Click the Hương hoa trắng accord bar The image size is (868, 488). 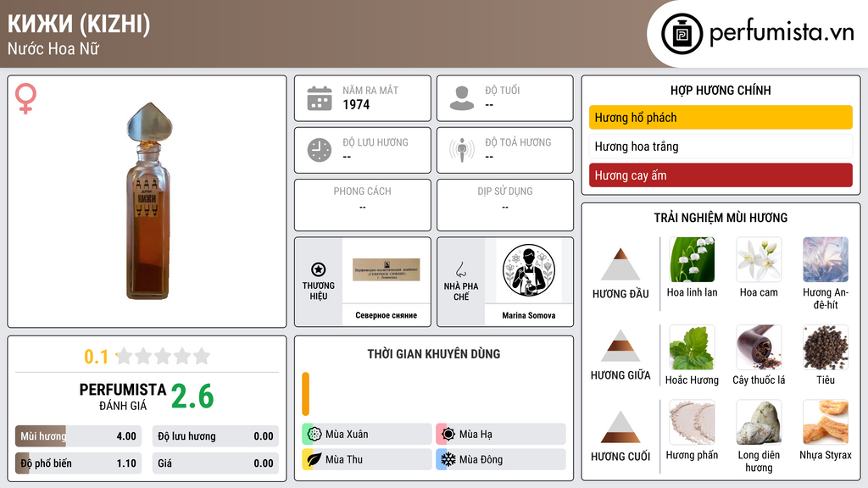click(x=721, y=147)
